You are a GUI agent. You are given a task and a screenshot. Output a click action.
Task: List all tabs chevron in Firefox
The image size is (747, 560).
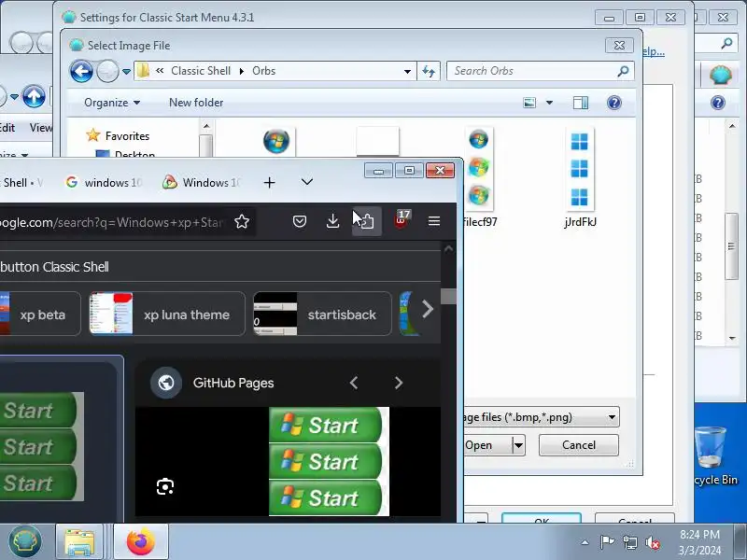[x=307, y=182]
